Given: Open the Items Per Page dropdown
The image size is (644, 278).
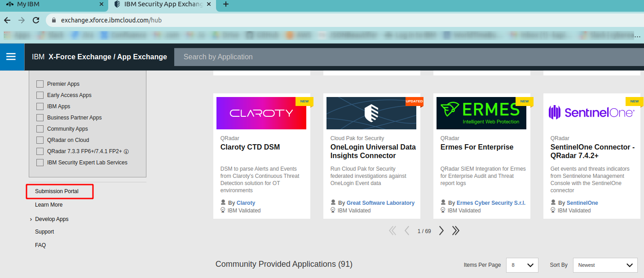Looking at the screenshot, I should point(522,265).
